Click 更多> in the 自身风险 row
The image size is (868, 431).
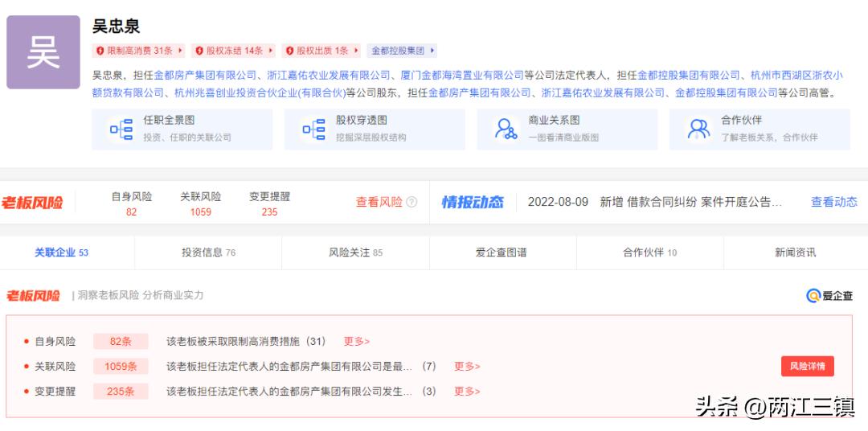[x=357, y=341]
